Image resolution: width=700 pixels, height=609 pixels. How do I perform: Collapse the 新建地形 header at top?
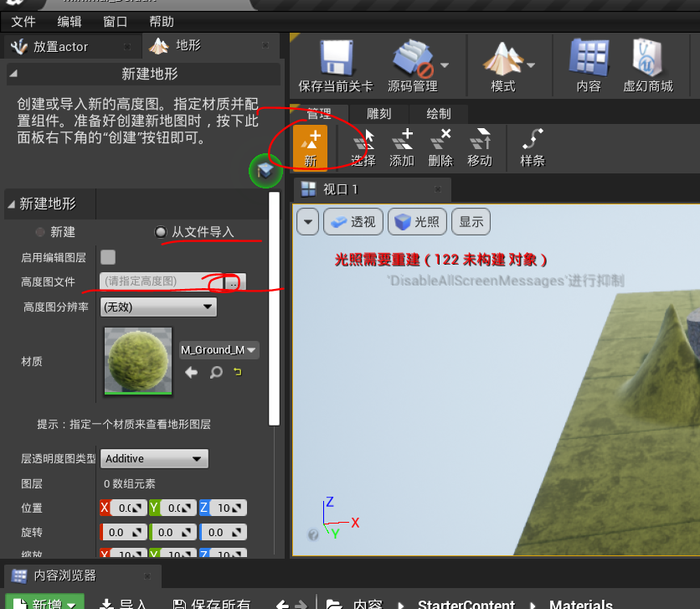tap(13, 73)
